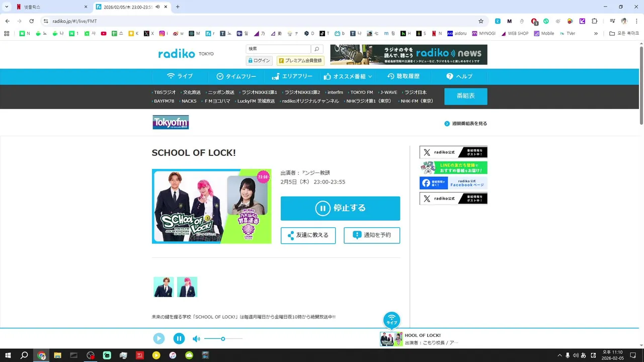
Task: Select 文化放送 station
Action: tap(192, 93)
